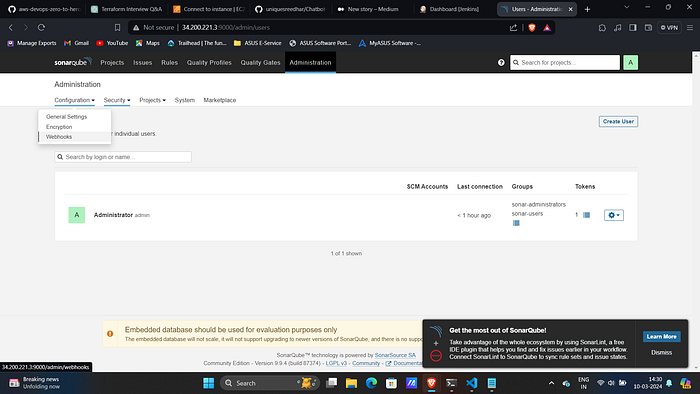
Task: Expand the Configuration dropdown
Action: click(75, 100)
